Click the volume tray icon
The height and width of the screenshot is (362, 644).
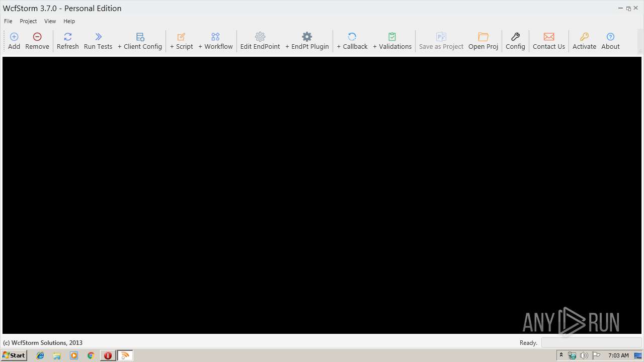click(584, 355)
